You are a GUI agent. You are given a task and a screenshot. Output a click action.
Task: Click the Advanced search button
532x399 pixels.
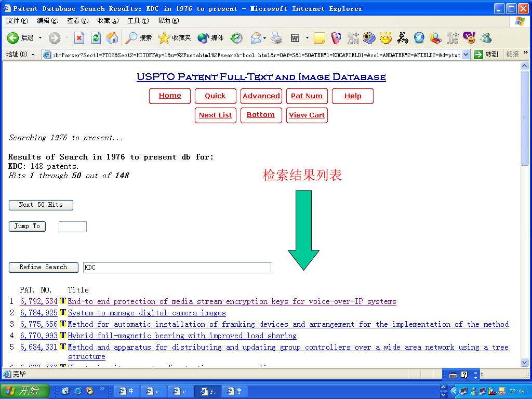pos(261,96)
